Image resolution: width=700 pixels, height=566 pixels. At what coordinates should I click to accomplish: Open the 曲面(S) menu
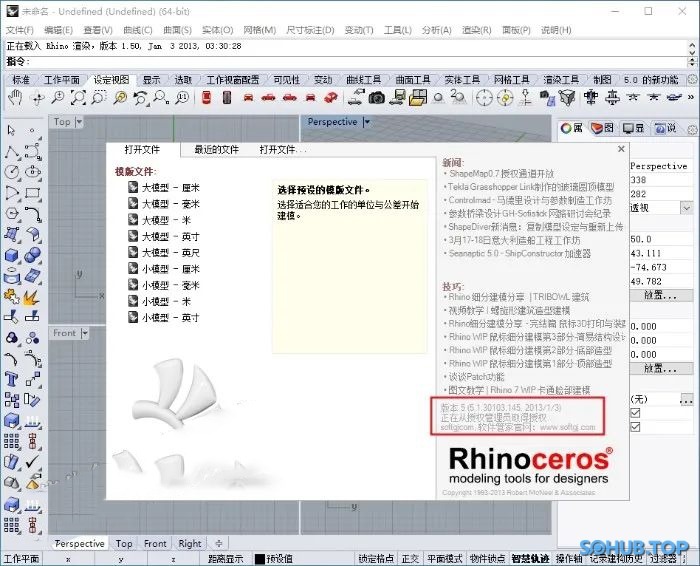click(177, 30)
